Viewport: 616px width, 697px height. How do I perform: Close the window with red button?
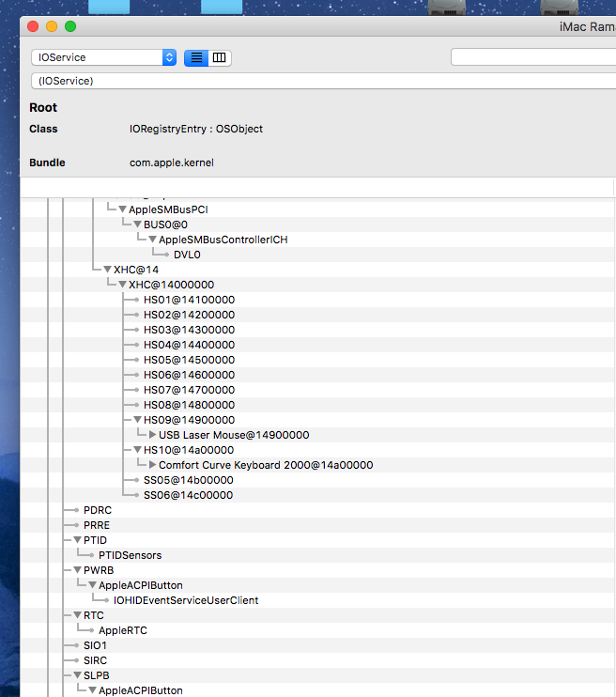pos(33,26)
